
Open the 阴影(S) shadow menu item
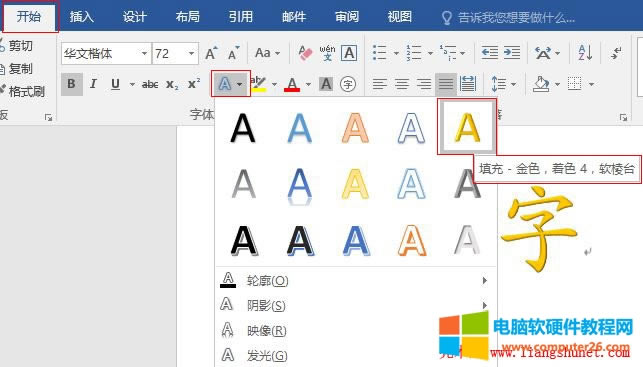point(355,305)
